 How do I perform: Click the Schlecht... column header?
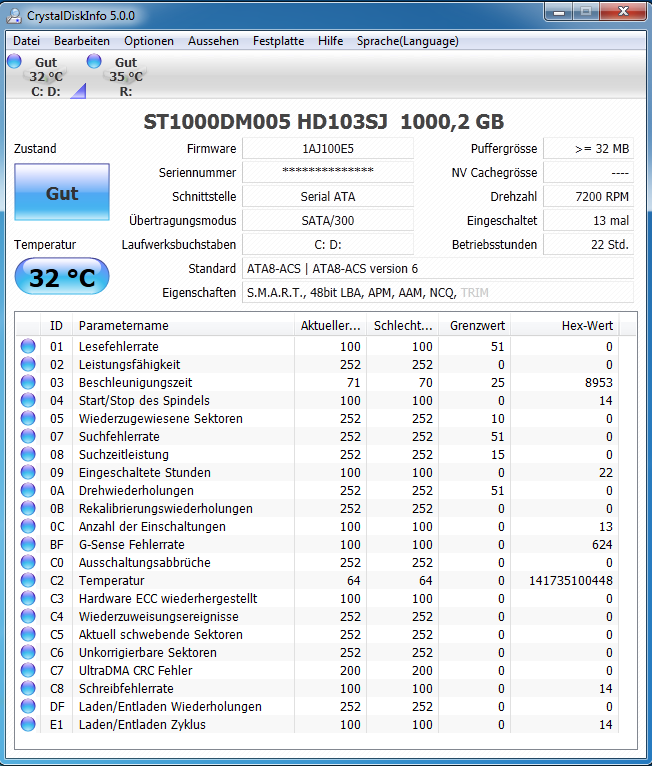(x=402, y=325)
